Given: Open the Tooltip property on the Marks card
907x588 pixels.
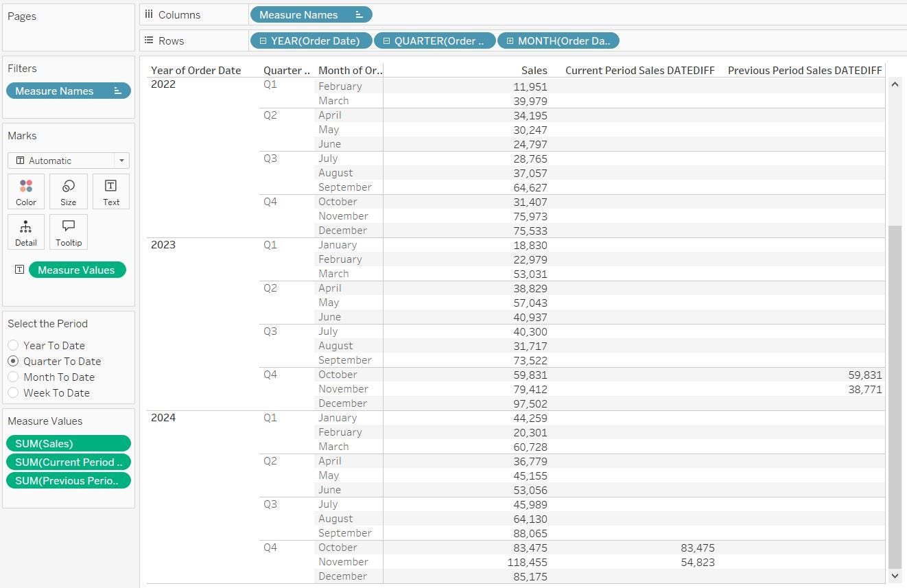Looking at the screenshot, I should point(68,232).
